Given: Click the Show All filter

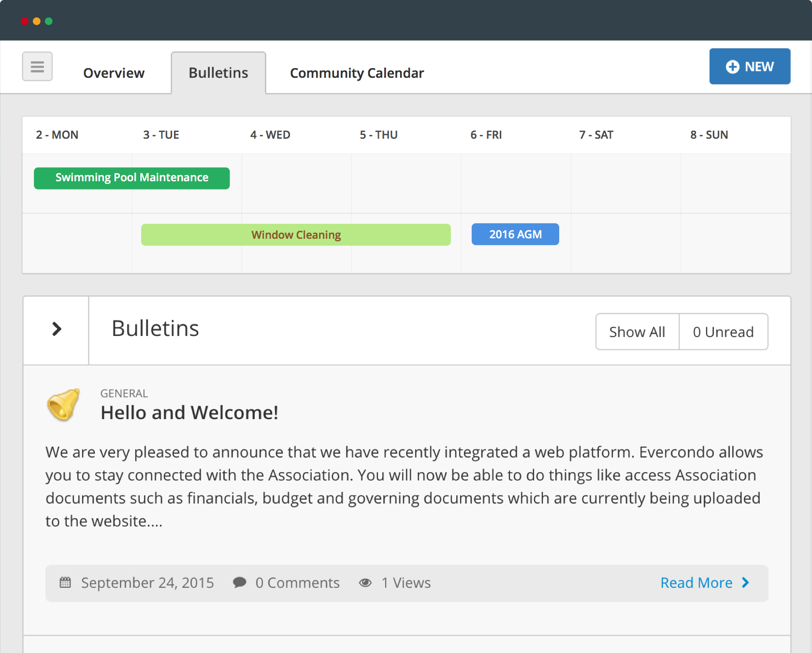Looking at the screenshot, I should [x=637, y=332].
